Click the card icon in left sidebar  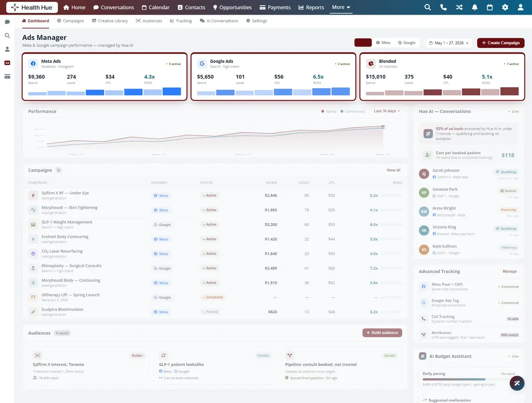7,76
